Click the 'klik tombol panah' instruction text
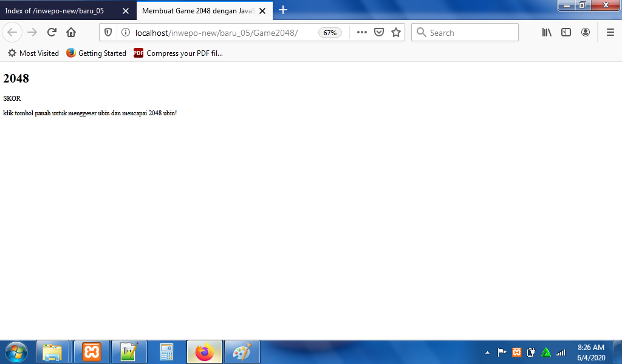The height and width of the screenshot is (364, 622). 90,113
